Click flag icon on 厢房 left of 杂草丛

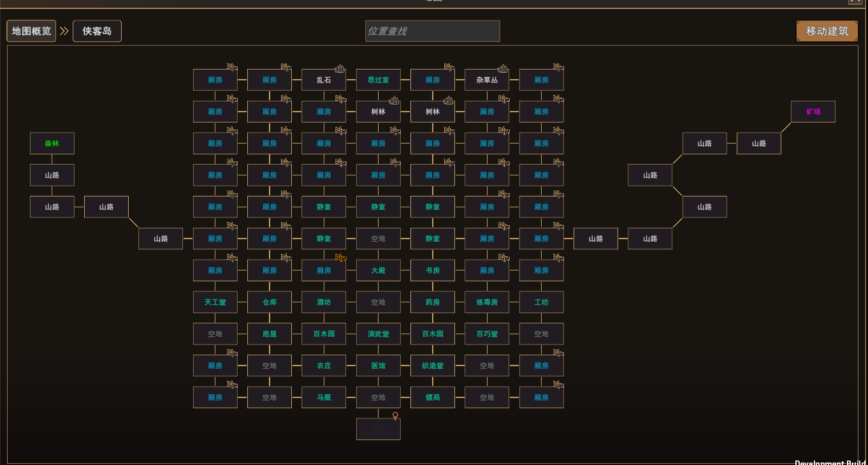449,67
